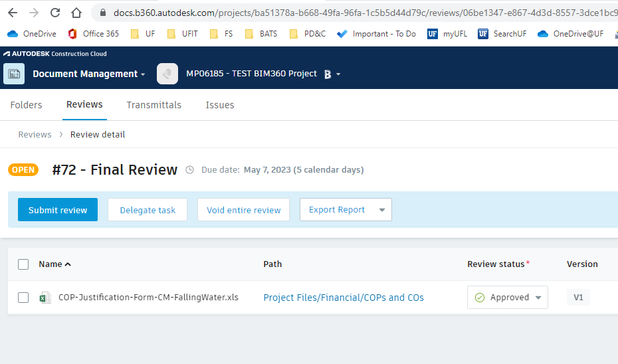
Task: Click the V1 version badge
Action: 578,298
